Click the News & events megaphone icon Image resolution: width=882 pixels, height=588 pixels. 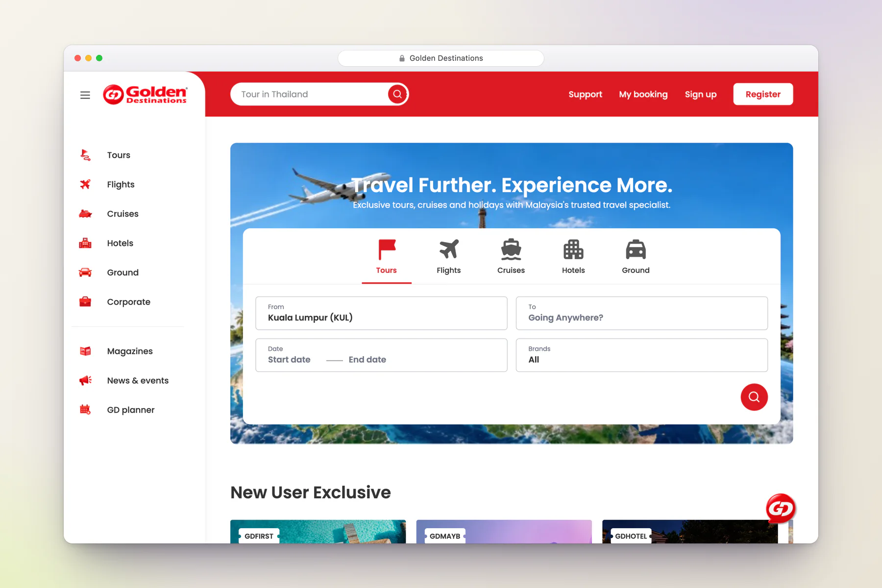[85, 380]
